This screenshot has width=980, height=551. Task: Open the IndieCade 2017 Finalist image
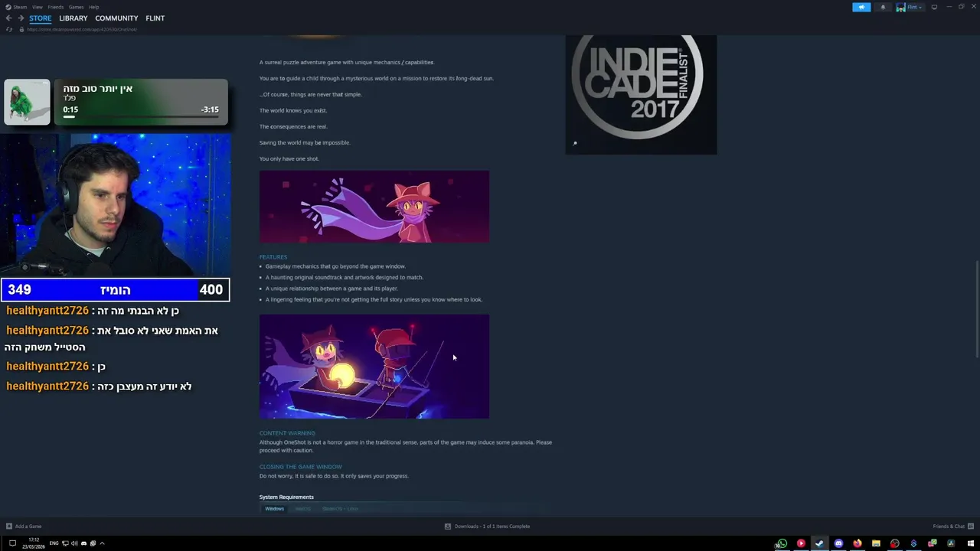(642, 94)
